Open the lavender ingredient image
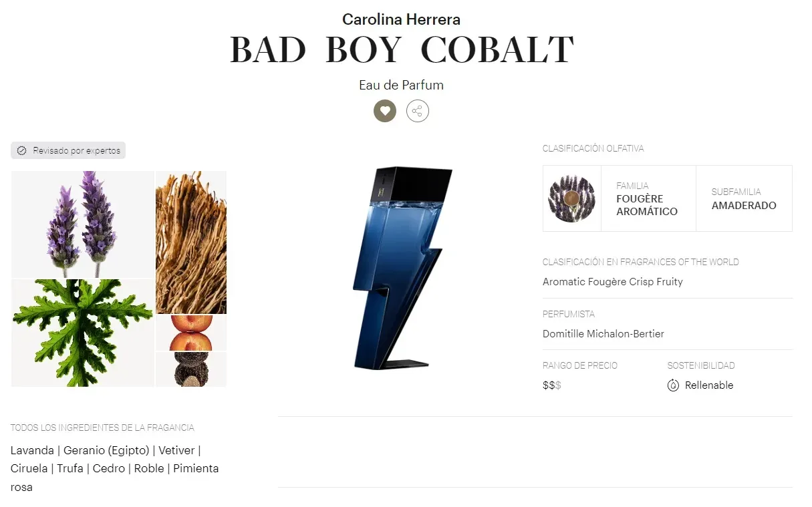The width and height of the screenshot is (812, 507). coord(83,224)
